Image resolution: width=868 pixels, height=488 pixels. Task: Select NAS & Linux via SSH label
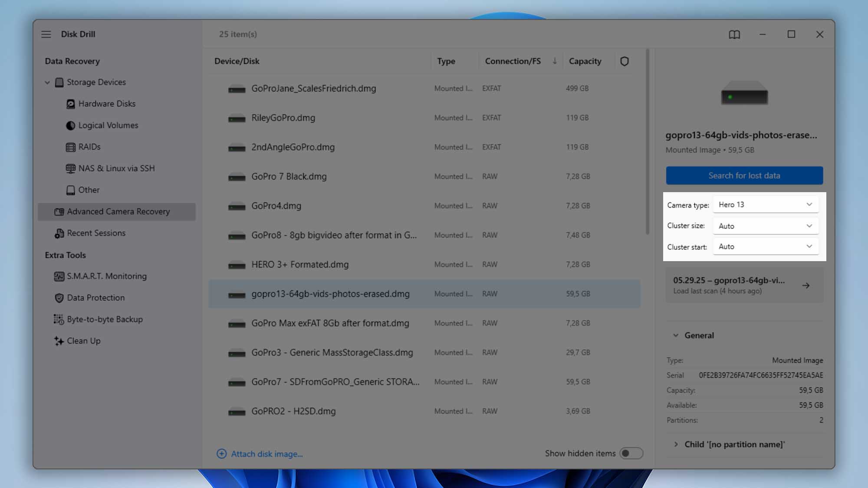(116, 168)
